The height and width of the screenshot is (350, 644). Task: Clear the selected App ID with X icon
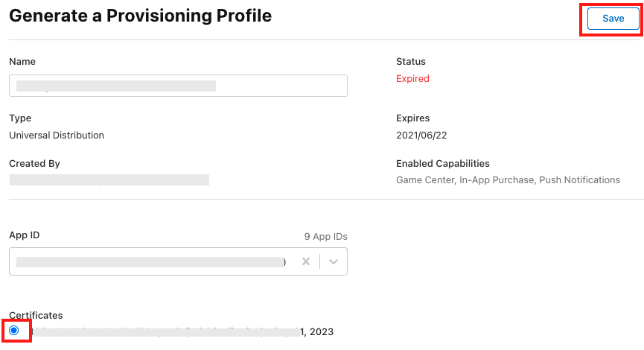coord(306,262)
